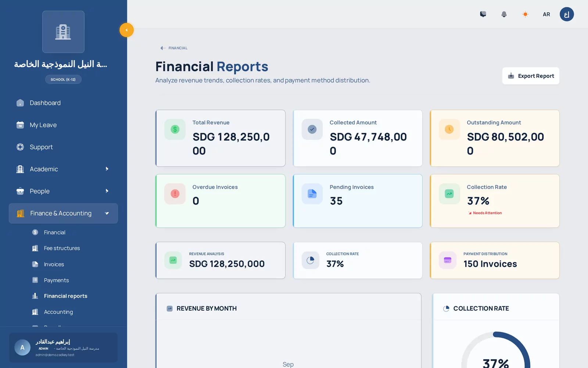The width and height of the screenshot is (588, 368).
Task: Click the Collected Amount checkmark icon
Action: tap(312, 130)
